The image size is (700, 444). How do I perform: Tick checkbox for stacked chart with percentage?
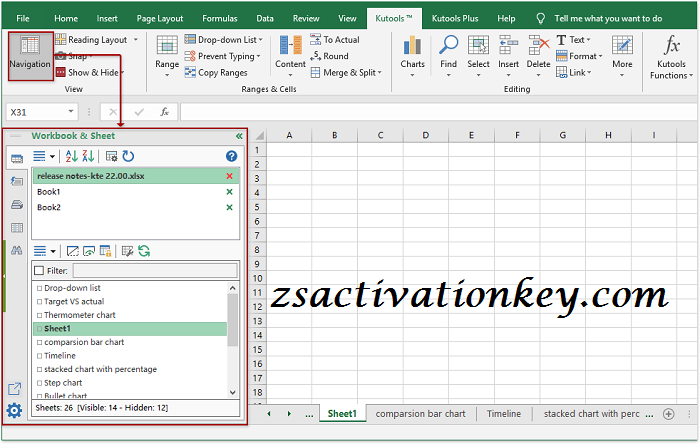(39, 369)
